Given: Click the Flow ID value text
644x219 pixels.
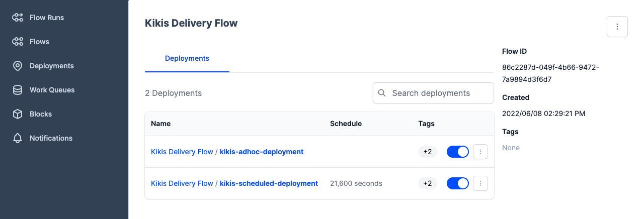Looking at the screenshot, I should click(550, 73).
